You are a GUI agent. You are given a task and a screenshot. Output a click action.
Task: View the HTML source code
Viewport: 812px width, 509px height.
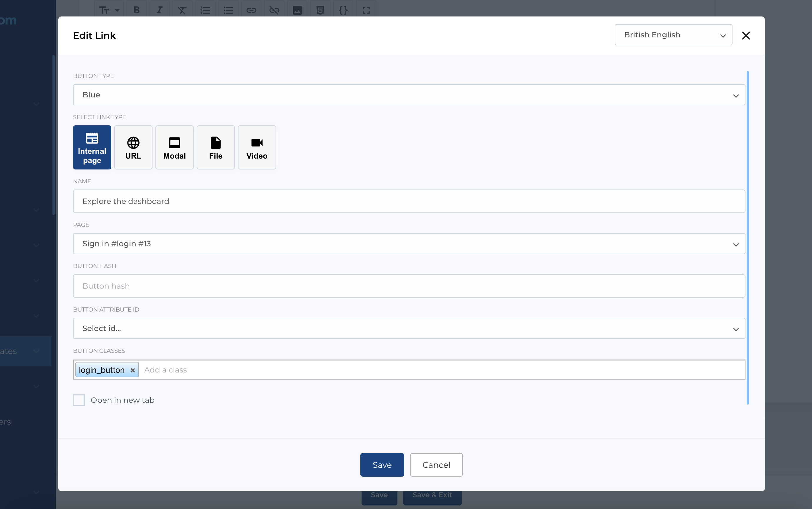(320, 9)
